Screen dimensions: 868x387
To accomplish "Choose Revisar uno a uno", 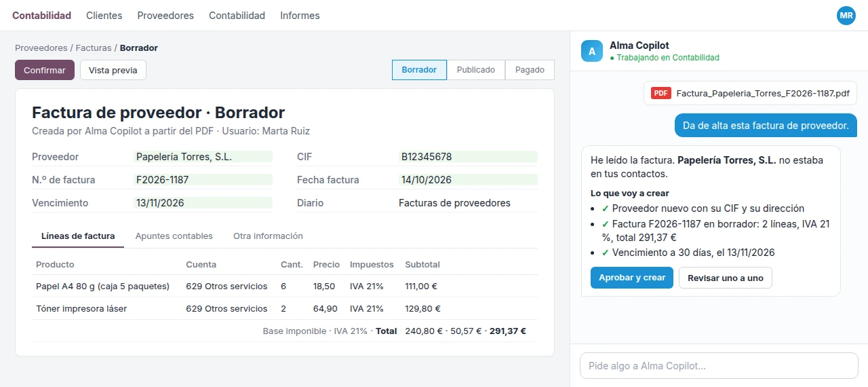I will pos(726,278).
